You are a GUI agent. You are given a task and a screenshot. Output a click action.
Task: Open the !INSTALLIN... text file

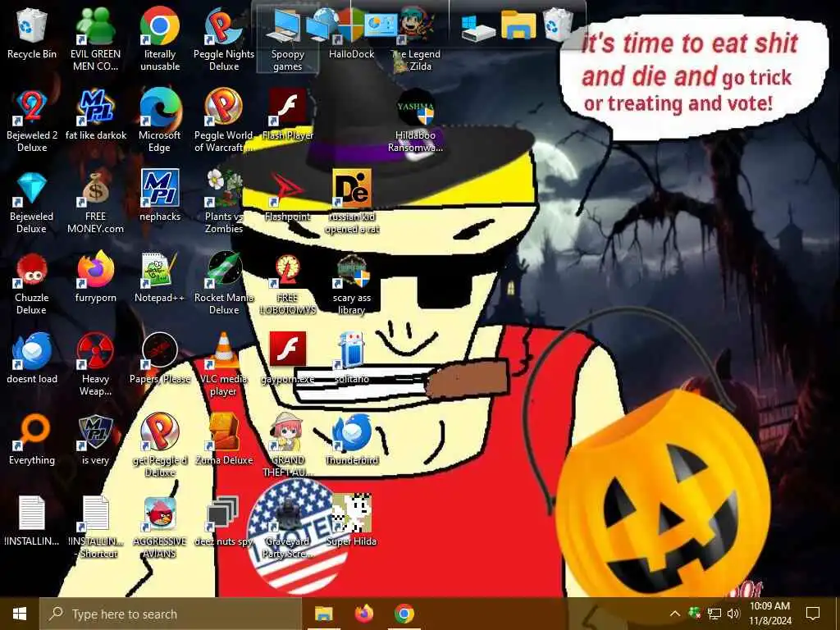32,521
